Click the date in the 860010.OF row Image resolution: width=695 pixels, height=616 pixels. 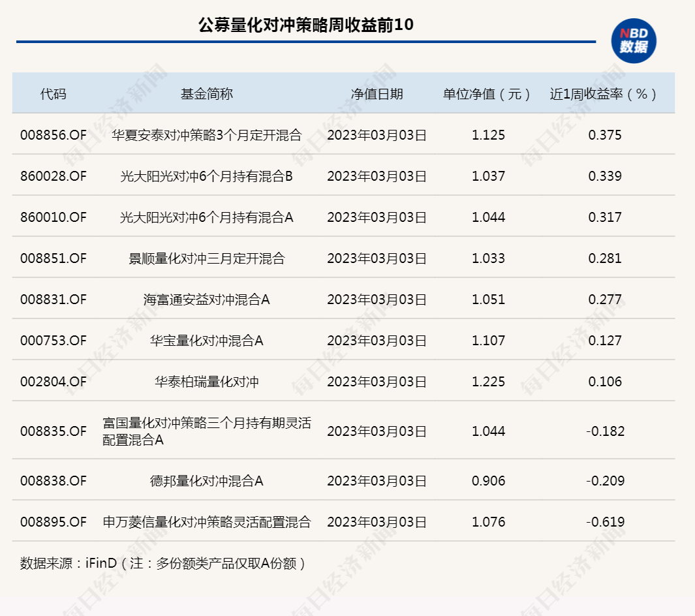point(377,217)
